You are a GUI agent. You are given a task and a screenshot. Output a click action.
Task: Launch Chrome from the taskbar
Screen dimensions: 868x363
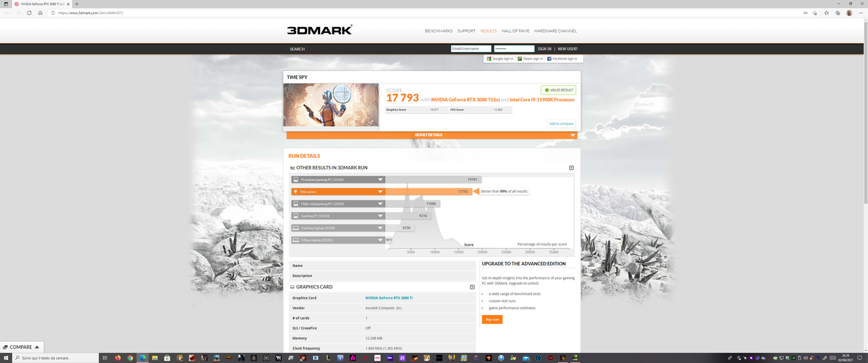130,358
